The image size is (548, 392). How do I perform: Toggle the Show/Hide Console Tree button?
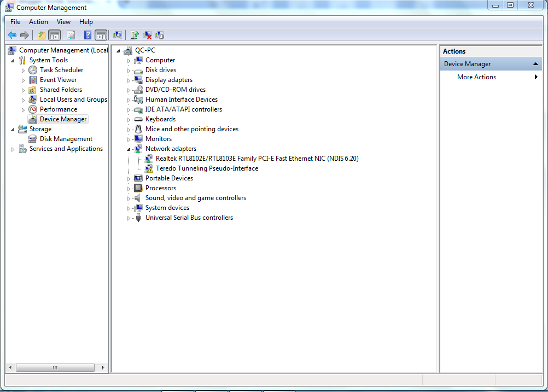pyautogui.click(x=55, y=35)
